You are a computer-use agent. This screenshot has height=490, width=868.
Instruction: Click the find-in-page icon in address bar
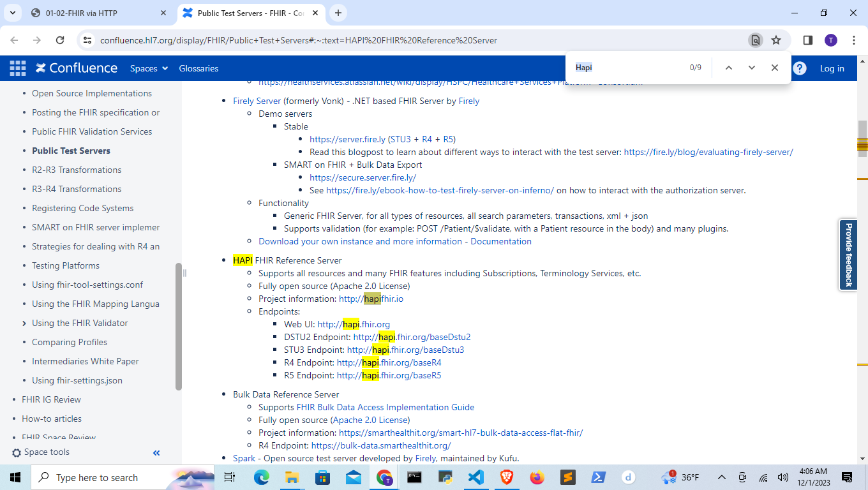pyautogui.click(x=756, y=40)
